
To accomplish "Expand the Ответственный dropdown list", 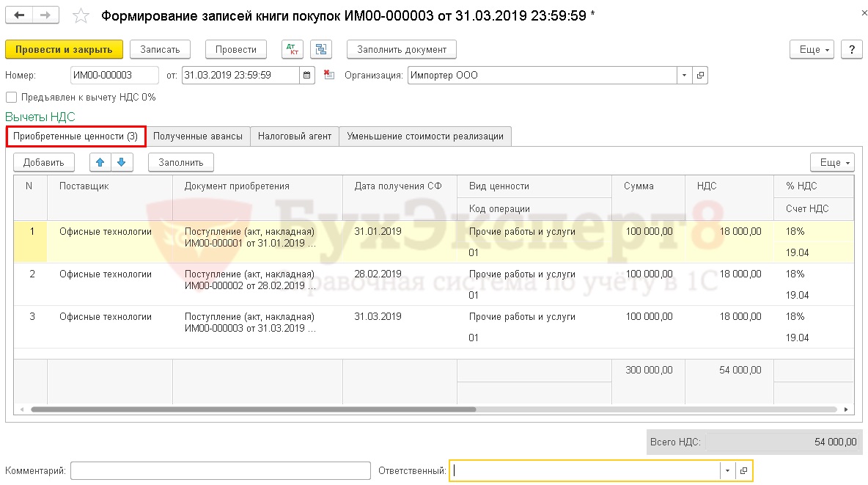I will pyautogui.click(x=727, y=470).
